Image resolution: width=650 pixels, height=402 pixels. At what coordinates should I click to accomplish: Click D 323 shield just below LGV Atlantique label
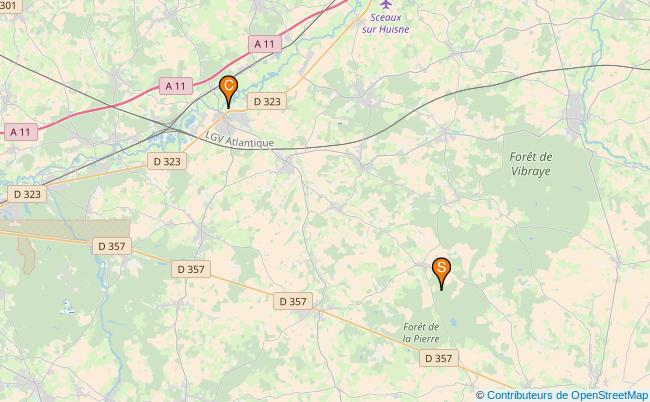pyautogui.click(x=167, y=161)
